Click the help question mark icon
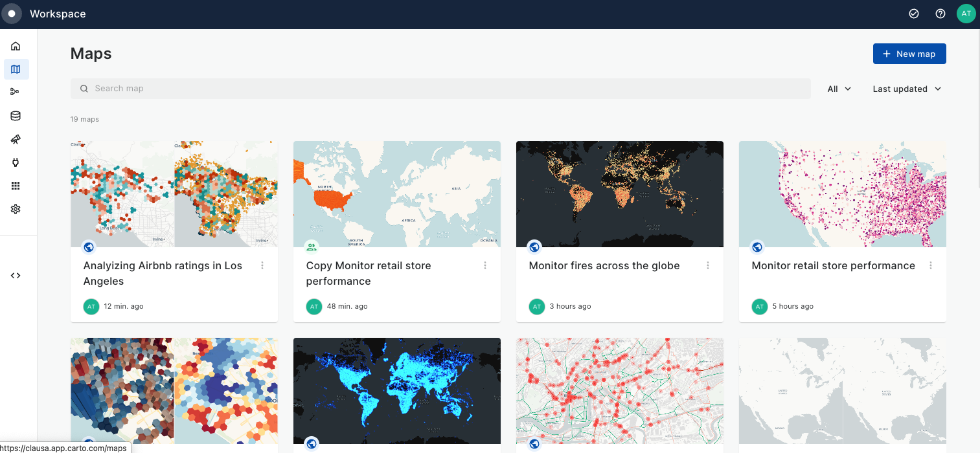Viewport: 980px width, 453px height. 940,14
